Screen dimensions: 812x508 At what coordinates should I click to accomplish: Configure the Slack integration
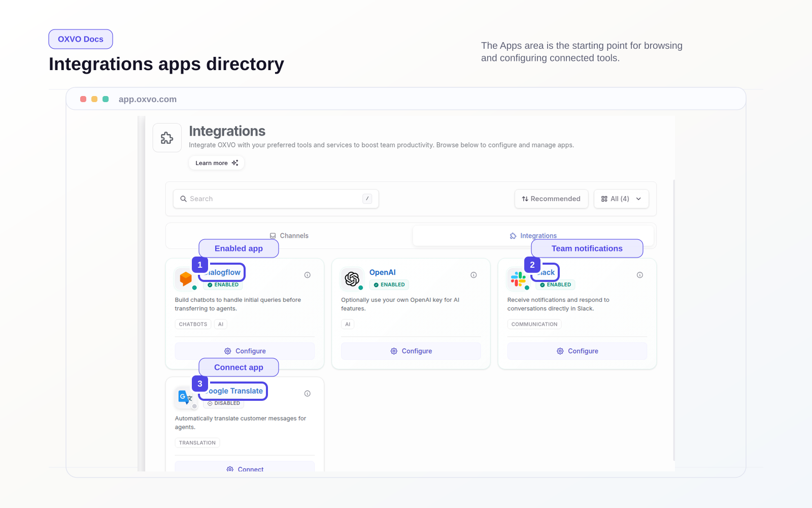(577, 351)
